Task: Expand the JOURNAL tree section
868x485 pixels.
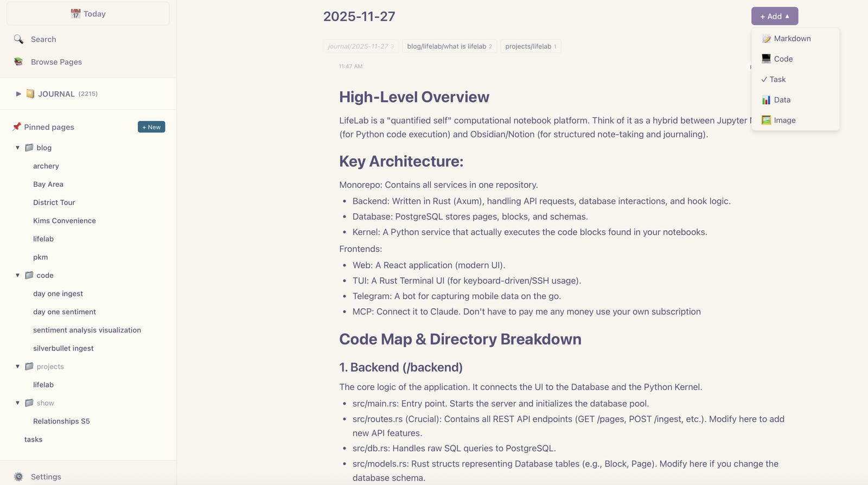Action: (x=18, y=94)
